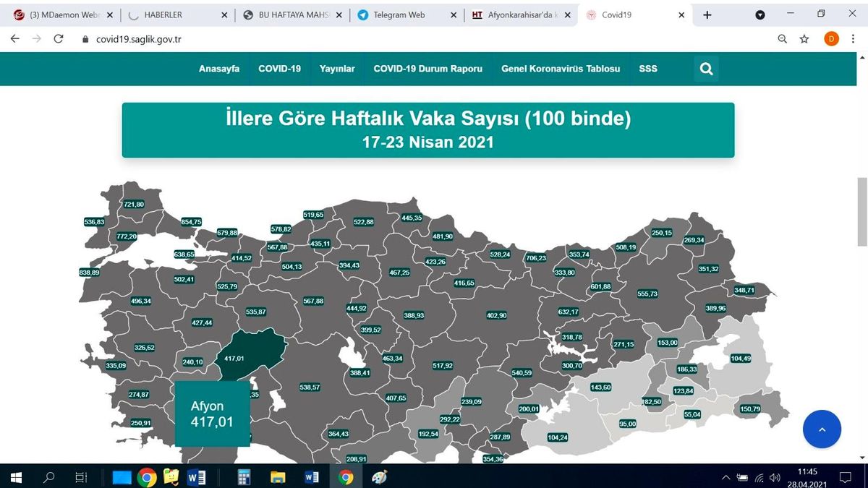Screen dimensions: 868x488
Task: Click the zoom magnifier icon in address bar
Action: pyautogui.click(x=783, y=39)
